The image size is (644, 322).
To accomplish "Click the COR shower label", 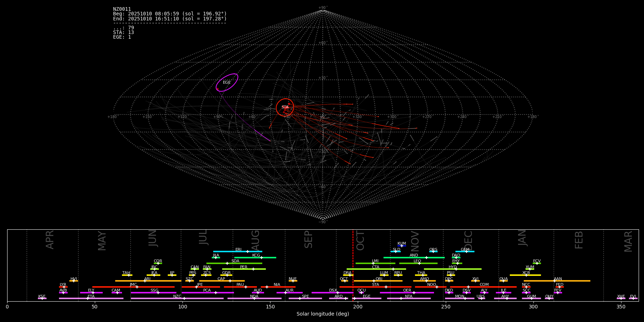I will pyautogui.click(x=158, y=261).
